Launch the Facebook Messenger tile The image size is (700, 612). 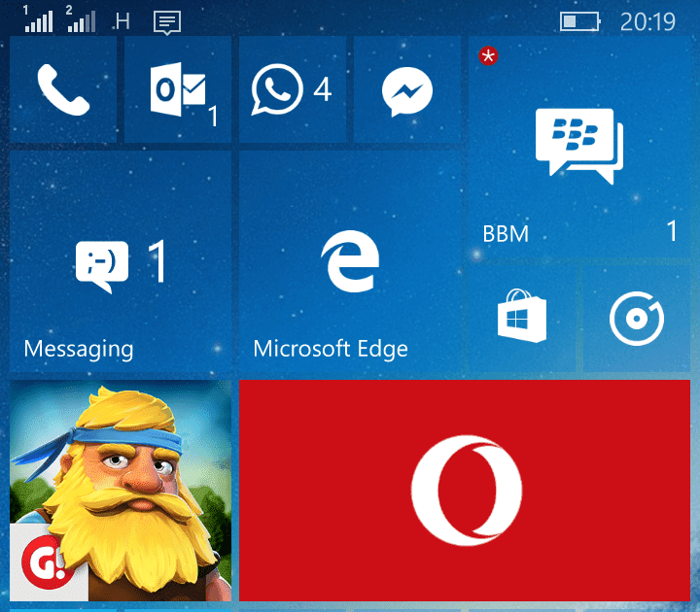pyautogui.click(x=407, y=89)
